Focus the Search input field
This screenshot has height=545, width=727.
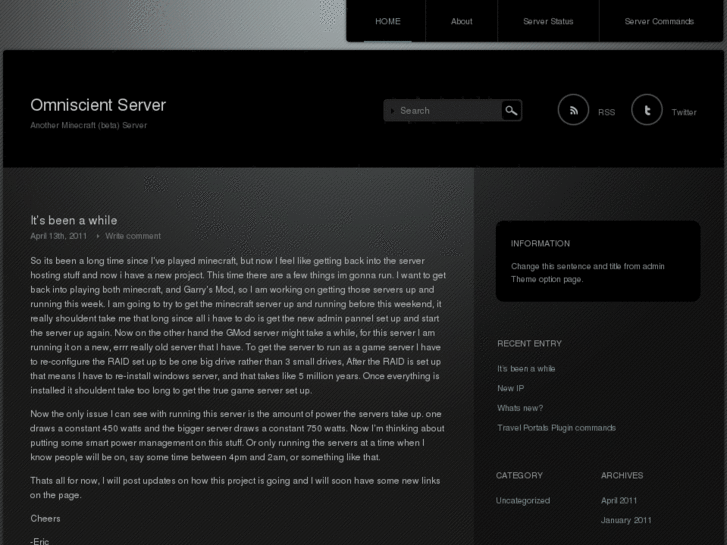[x=443, y=110]
